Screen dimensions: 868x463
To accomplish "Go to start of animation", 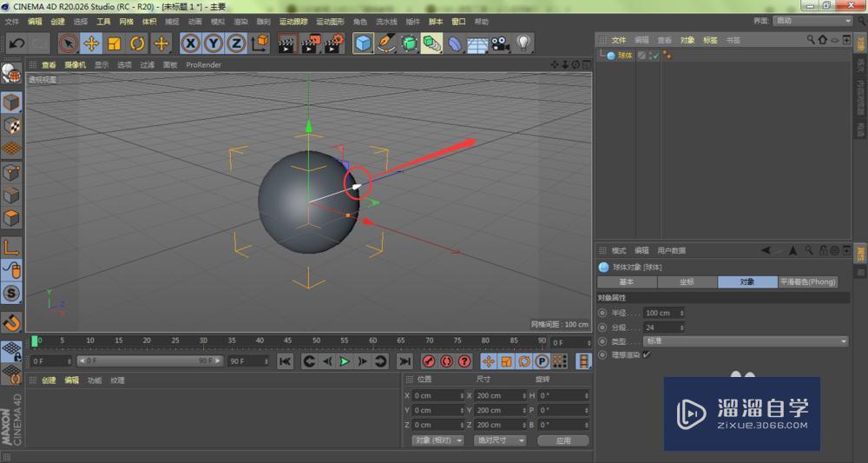I will 285,361.
